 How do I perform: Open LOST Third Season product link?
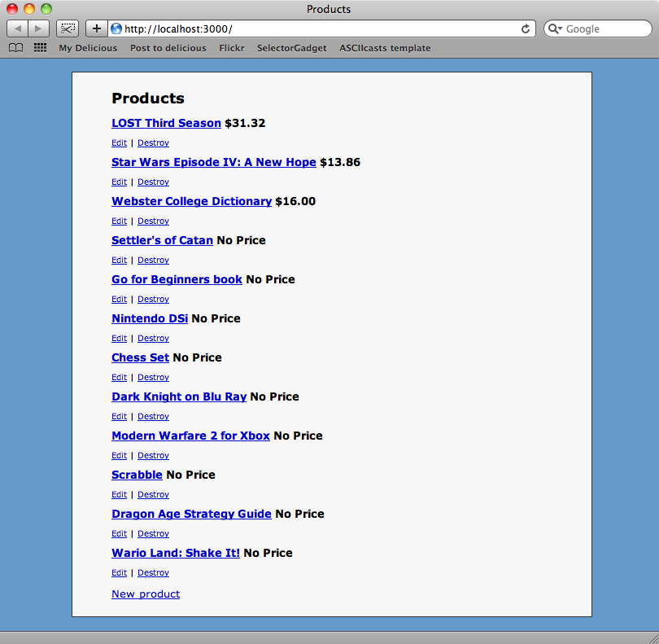point(167,123)
